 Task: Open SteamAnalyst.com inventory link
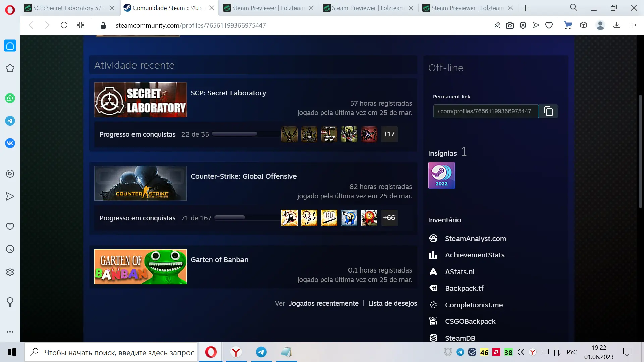[475, 239]
